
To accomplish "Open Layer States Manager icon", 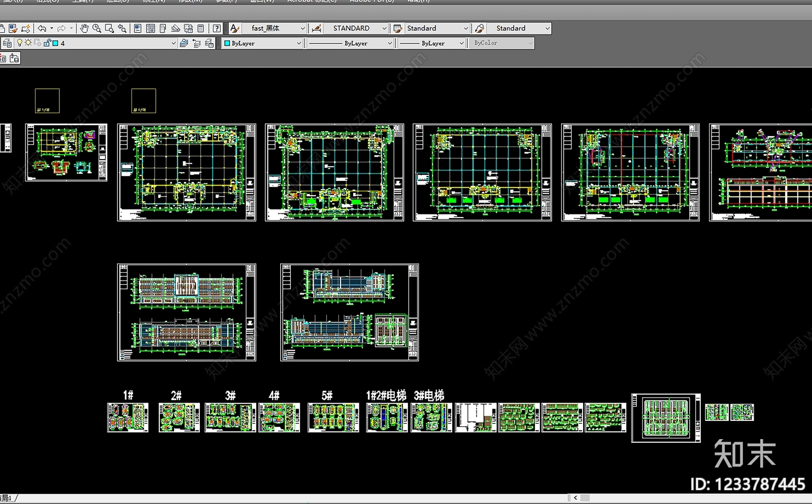I will [x=209, y=43].
